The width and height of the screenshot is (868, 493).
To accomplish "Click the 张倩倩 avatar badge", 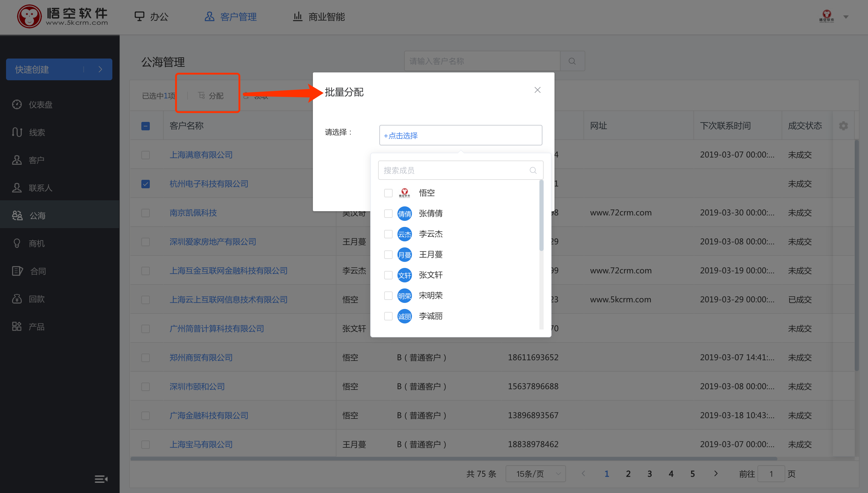I will [404, 214].
